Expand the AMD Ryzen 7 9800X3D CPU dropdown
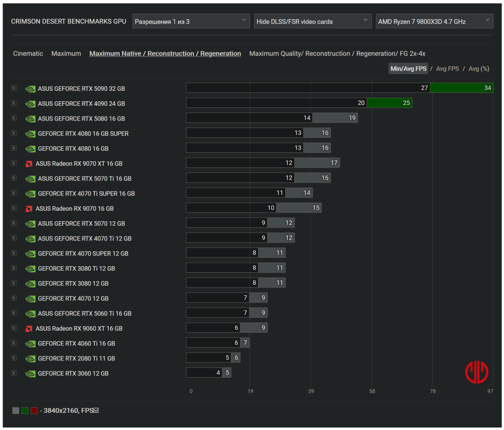 [434, 21]
